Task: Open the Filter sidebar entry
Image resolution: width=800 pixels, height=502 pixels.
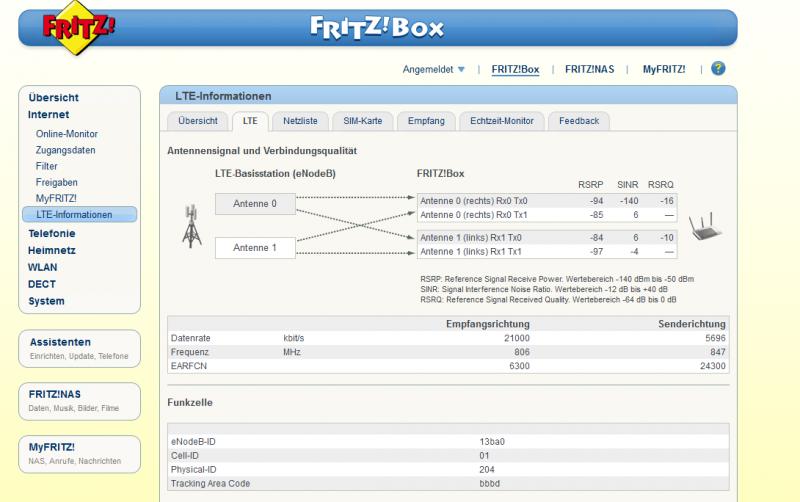Action: pyautogui.click(x=46, y=166)
